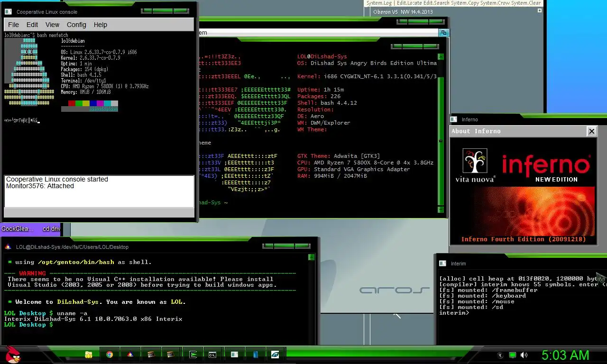Select the 'cd driv' item on left edge
The height and width of the screenshot is (364, 607).
tap(51, 229)
